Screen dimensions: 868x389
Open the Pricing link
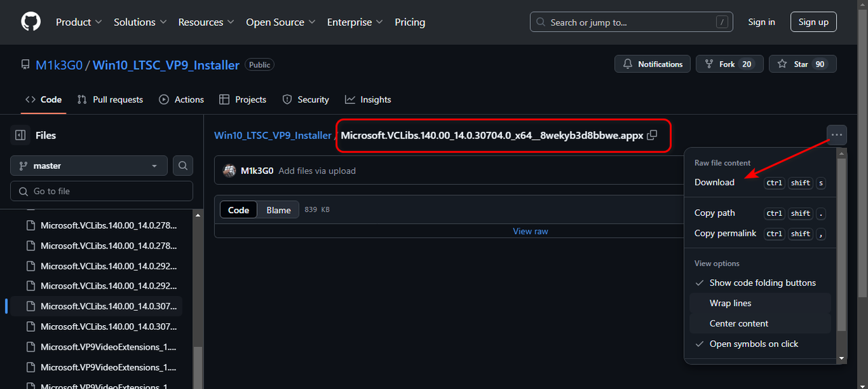pos(410,22)
